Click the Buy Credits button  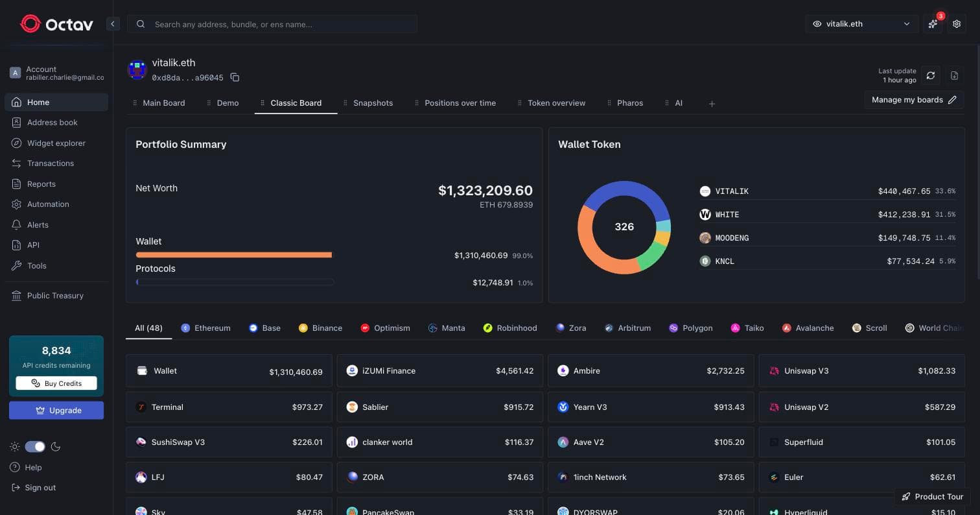click(56, 383)
